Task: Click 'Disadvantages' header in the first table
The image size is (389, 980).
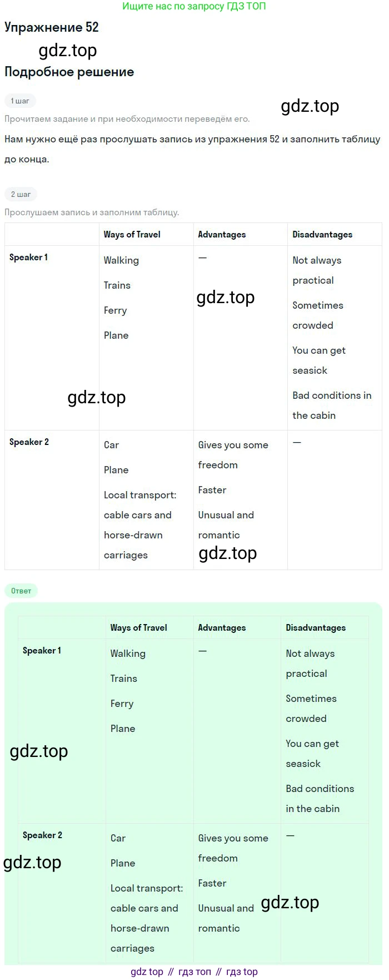Action: tap(322, 235)
